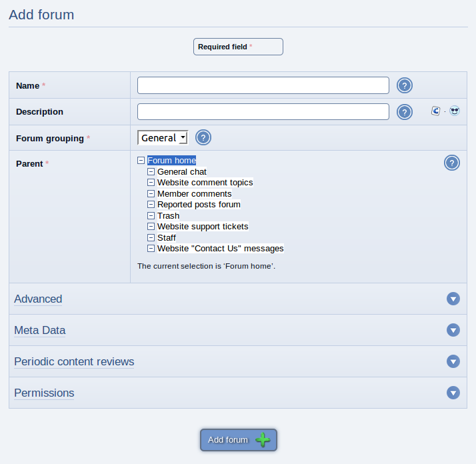476x464 pixels.
Task: Open help icon for Parent tree
Action: pyautogui.click(x=452, y=163)
